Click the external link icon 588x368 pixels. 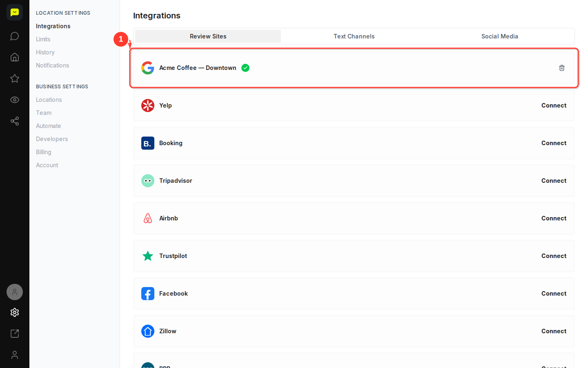click(x=15, y=334)
